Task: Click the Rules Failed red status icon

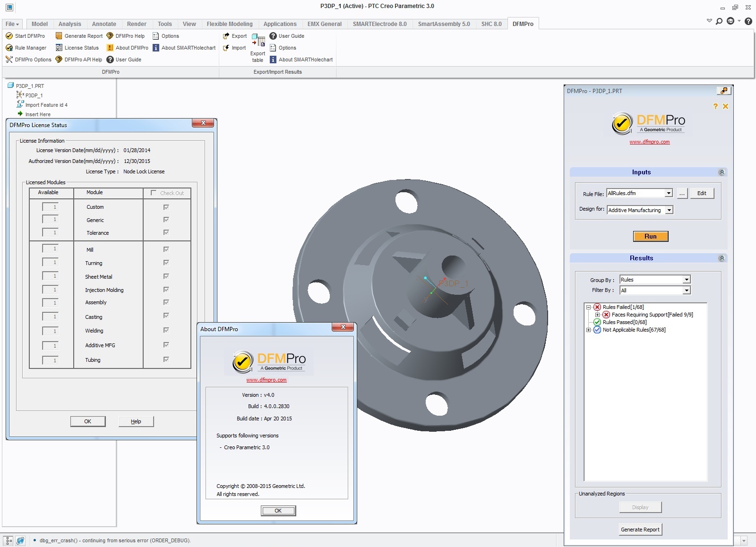Action: [x=597, y=307]
